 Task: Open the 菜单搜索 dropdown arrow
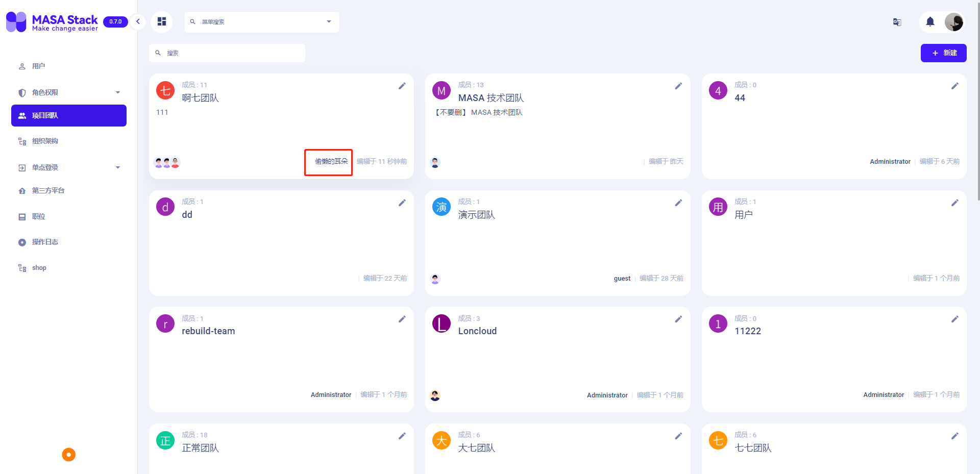point(329,21)
